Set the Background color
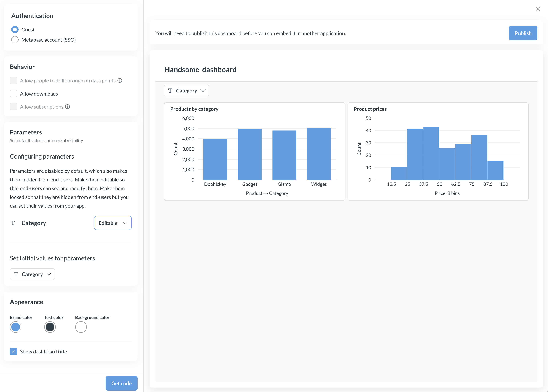 [81, 327]
